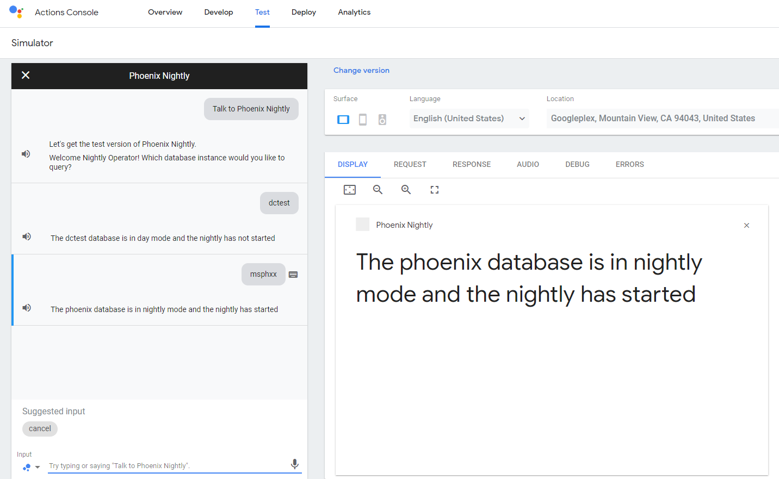Switch to the RESPONSE tab
This screenshot has height=479, width=779.
(471, 164)
